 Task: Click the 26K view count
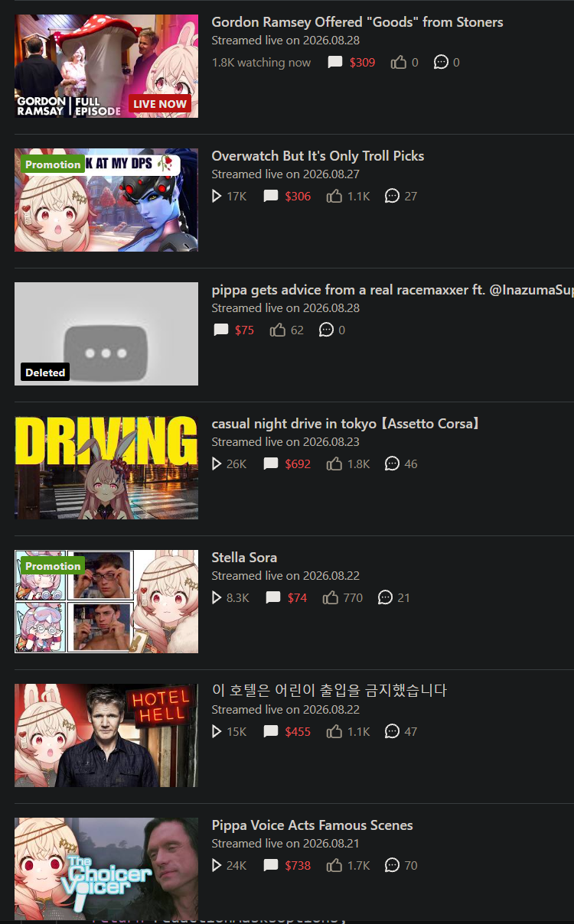coord(236,464)
